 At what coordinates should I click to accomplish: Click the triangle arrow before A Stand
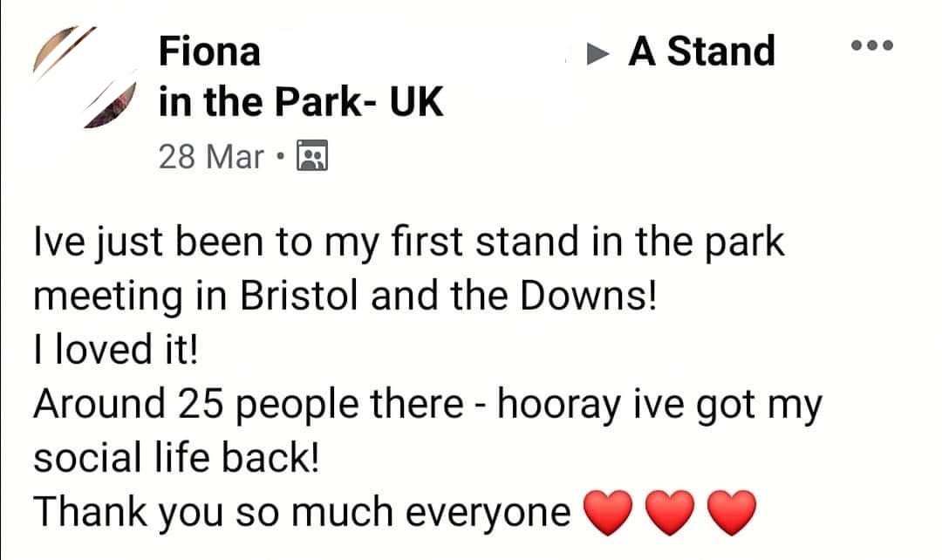click(x=597, y=53)
